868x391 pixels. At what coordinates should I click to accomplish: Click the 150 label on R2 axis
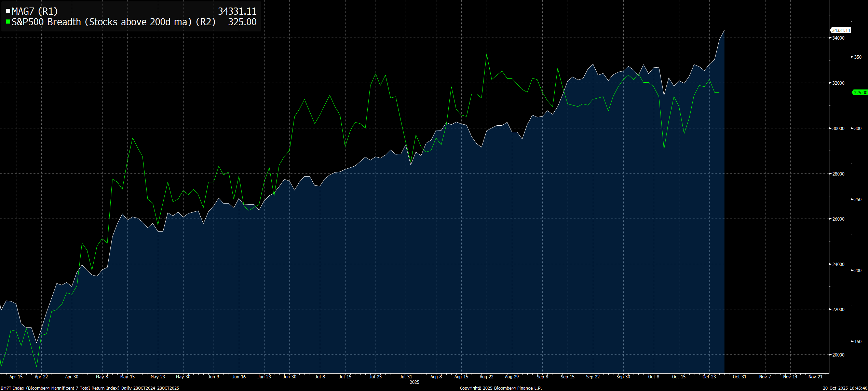858,341
